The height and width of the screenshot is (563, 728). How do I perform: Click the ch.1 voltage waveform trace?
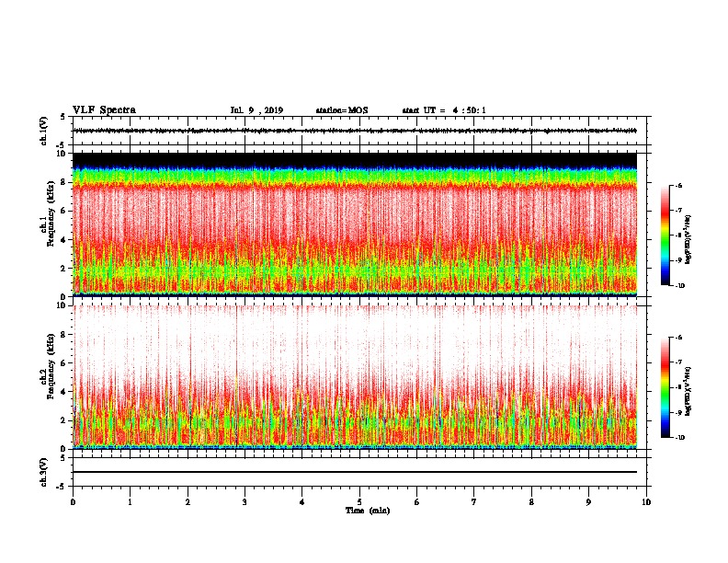point(355,131)
